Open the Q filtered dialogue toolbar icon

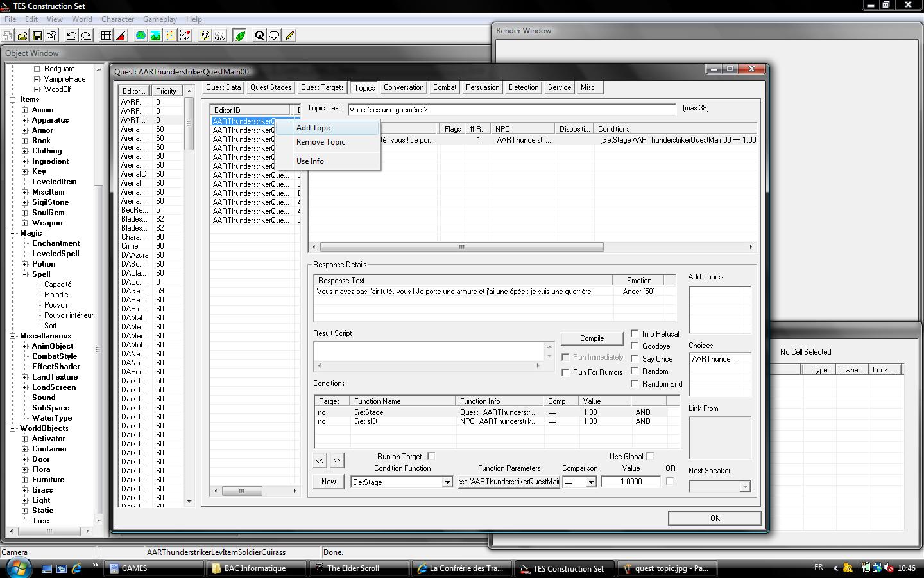point(259,36)
